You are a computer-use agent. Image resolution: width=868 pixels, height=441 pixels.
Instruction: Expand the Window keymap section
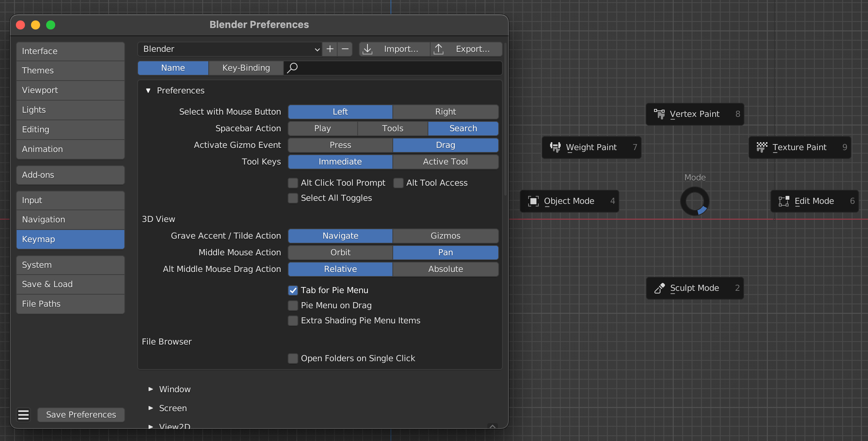(x=150, y=389)
